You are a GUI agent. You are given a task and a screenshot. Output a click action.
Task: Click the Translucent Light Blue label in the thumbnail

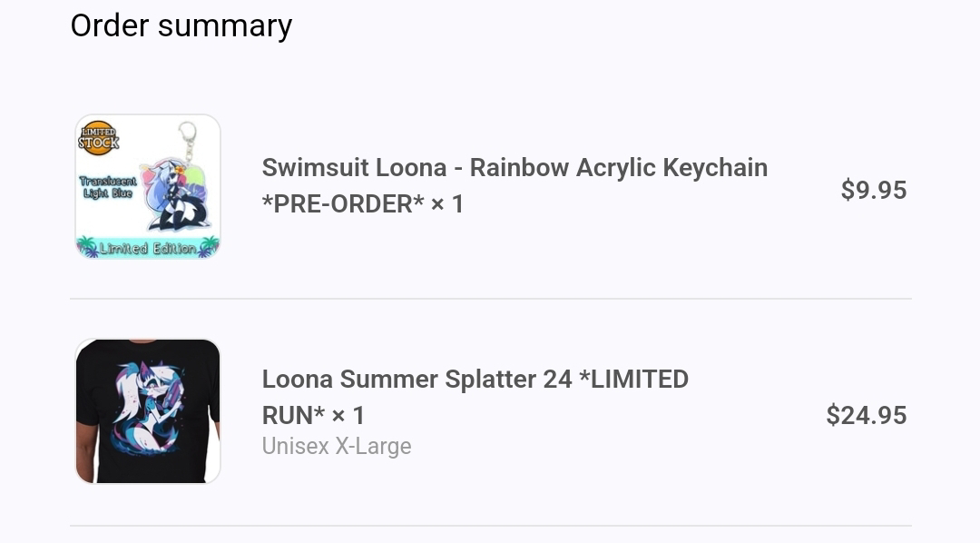pyautogui.click(x=108, y=188)
